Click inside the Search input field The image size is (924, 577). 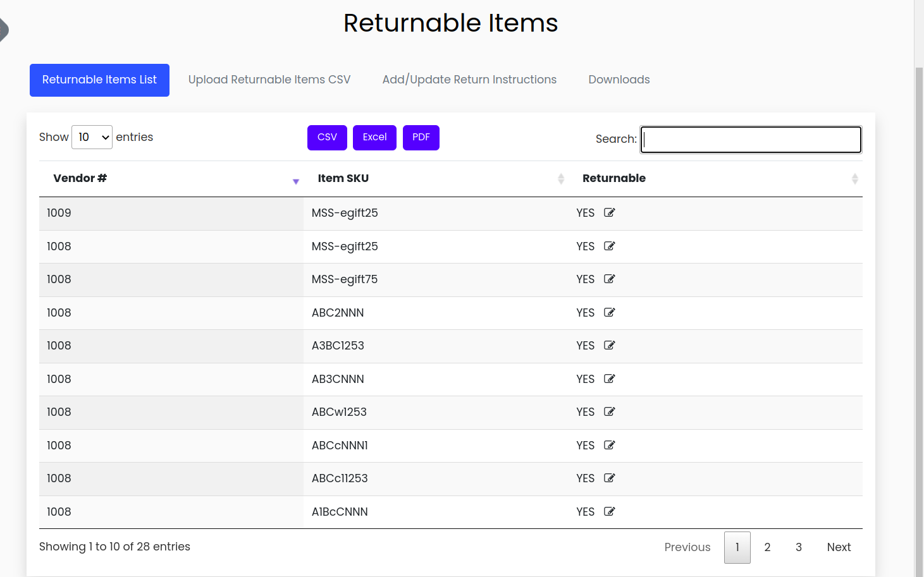tap(750, 139)
